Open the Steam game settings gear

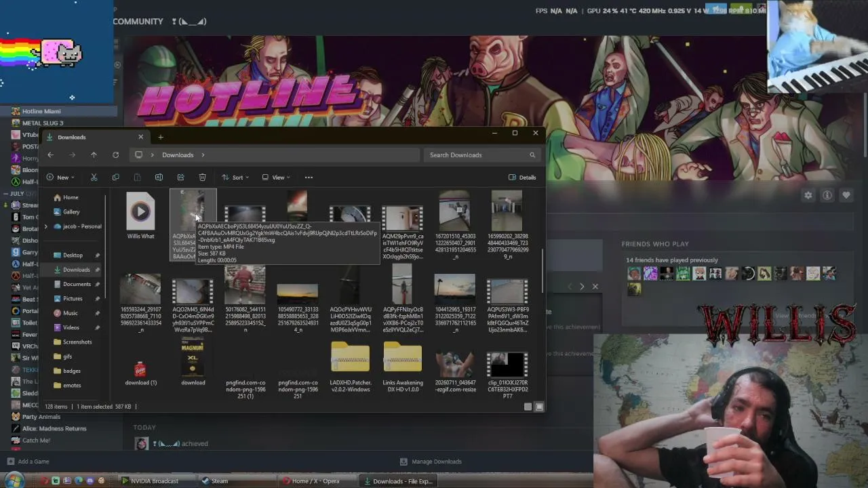pyautogui.click(x=808, y=195)
